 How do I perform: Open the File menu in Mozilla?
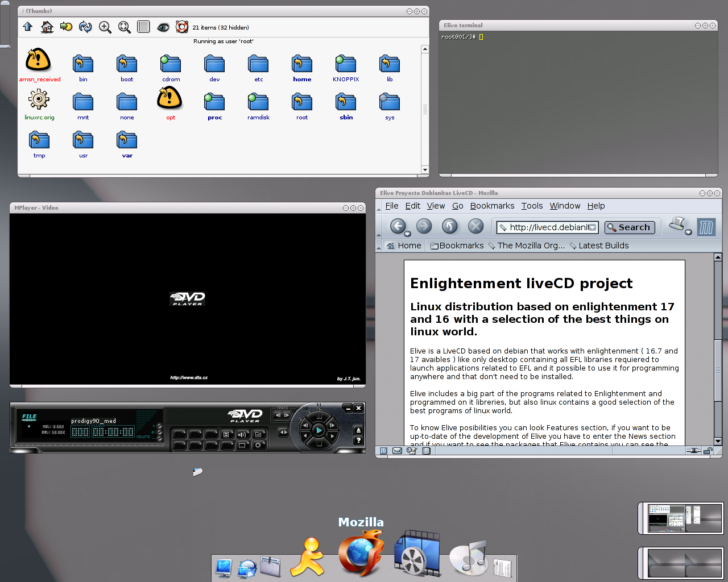click(x=392, y=206)
